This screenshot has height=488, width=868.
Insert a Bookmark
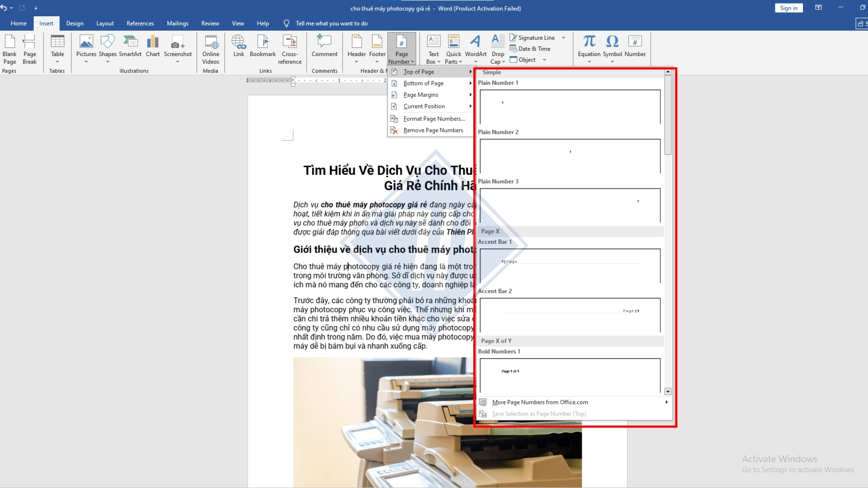(x=263, y=47)
